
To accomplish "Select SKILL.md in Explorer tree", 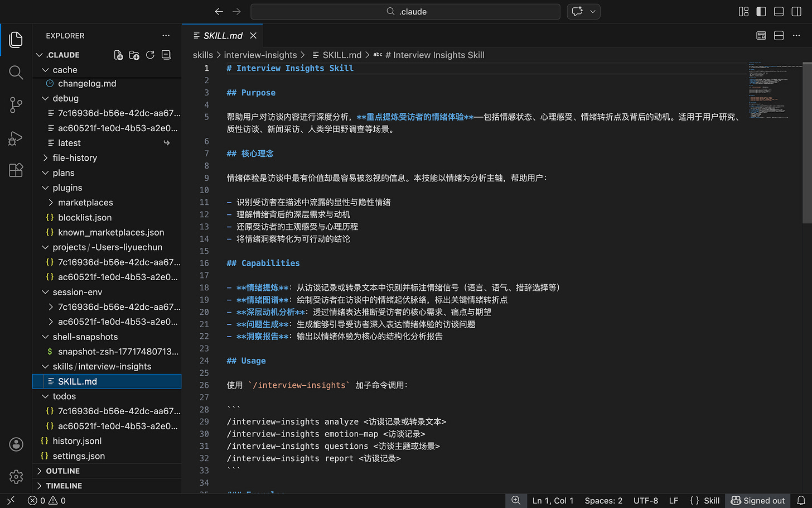I will pyautogui.click(x=107, y=381).
